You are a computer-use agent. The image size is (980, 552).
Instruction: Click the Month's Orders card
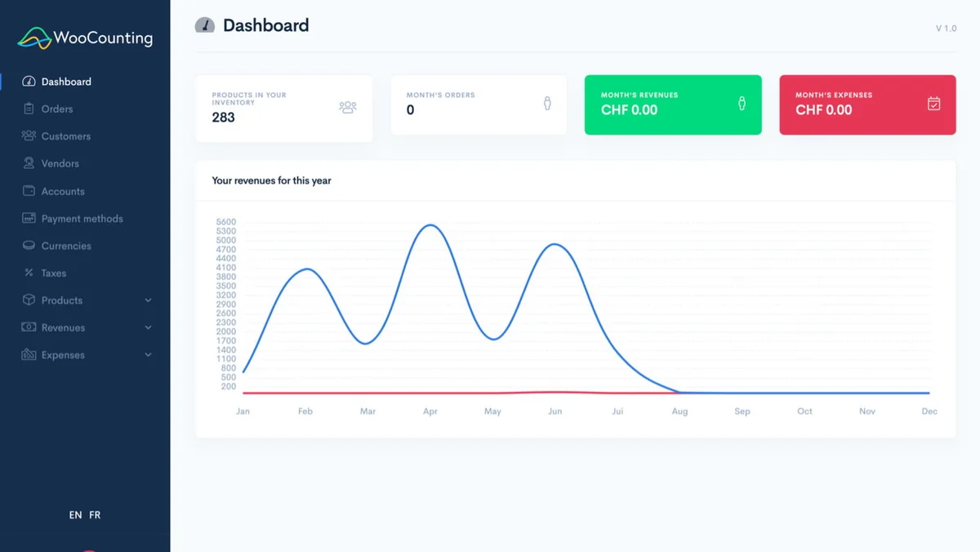click(x=479, y=105)
